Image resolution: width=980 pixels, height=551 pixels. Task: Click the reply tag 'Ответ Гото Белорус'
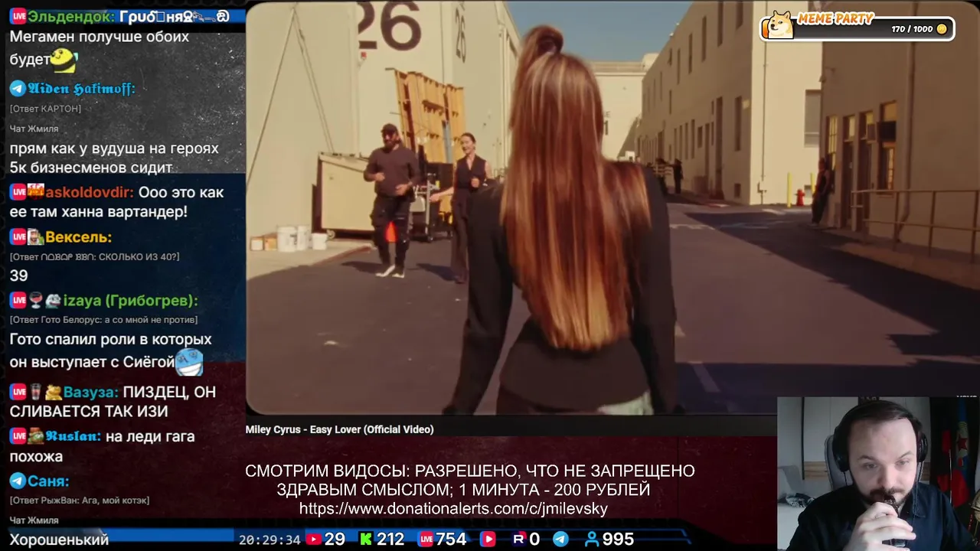tap(103, 320)
